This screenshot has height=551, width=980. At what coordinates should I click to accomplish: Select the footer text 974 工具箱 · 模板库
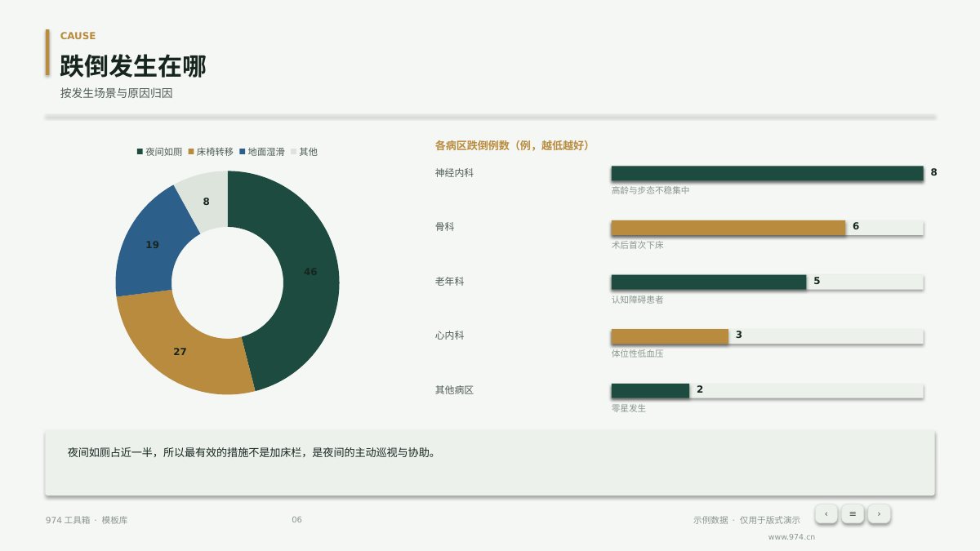(87, 520)
